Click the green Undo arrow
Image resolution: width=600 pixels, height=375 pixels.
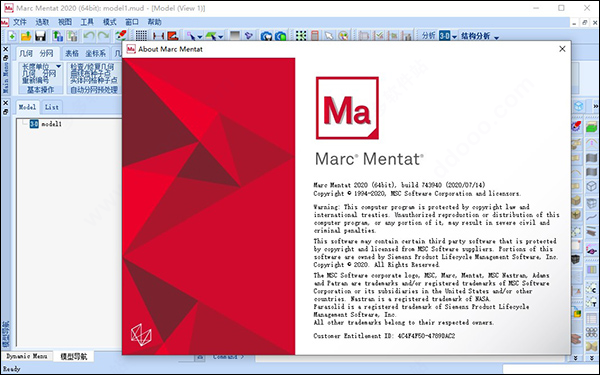click(x=89, y=36)
